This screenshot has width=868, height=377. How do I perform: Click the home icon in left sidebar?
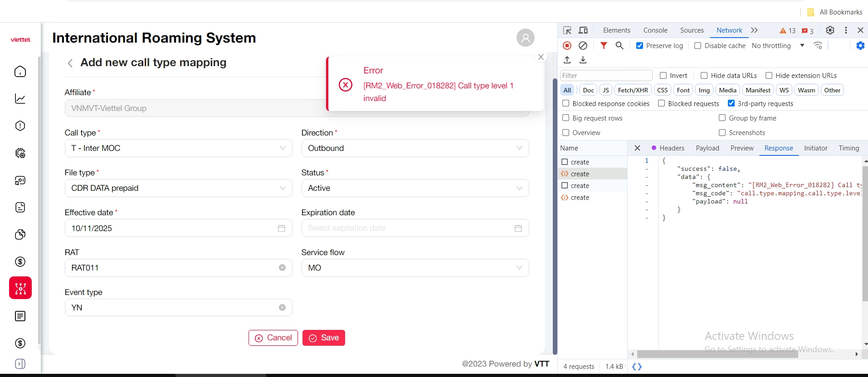tap(20, 72)
